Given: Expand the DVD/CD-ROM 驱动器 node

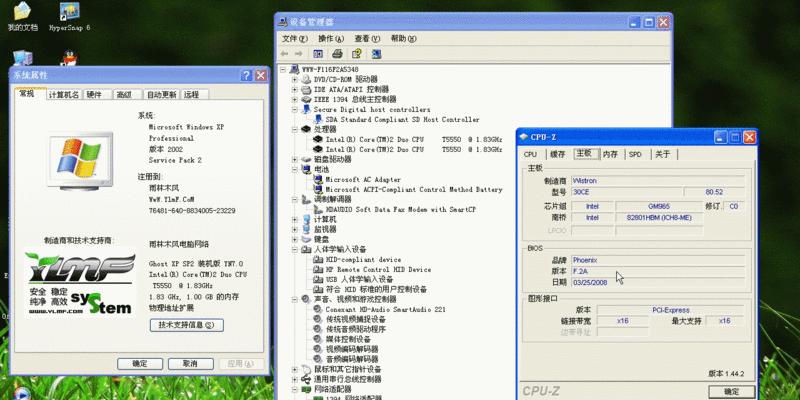Looking at the screenshot, I should (x=294, y=79).
